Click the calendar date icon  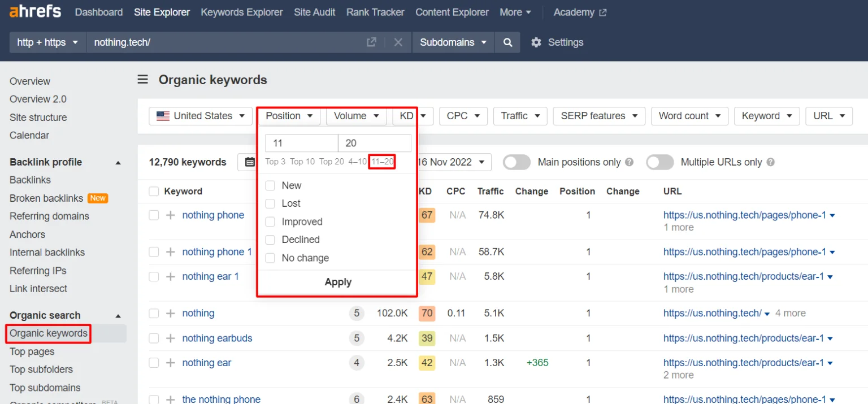[250, 162]
